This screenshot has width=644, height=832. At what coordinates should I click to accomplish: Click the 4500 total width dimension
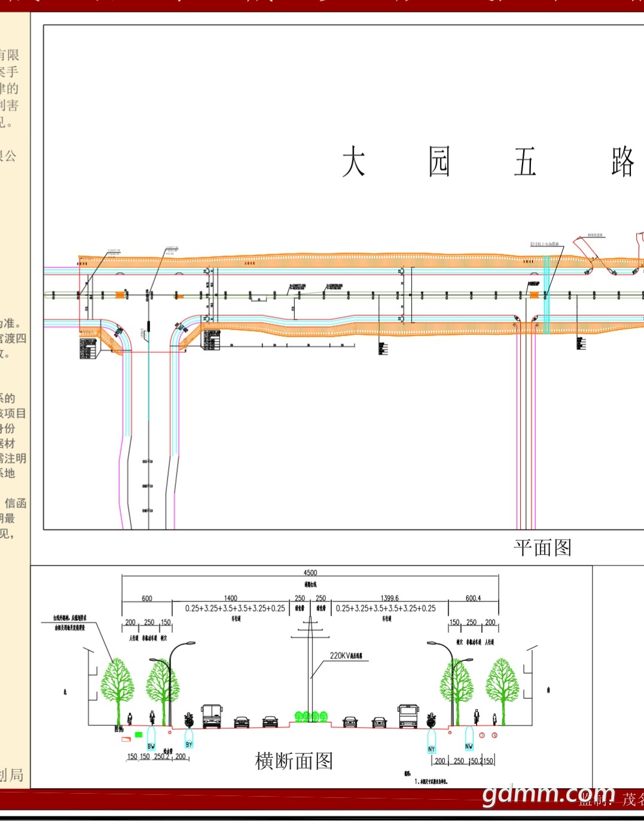coord(310,572)
